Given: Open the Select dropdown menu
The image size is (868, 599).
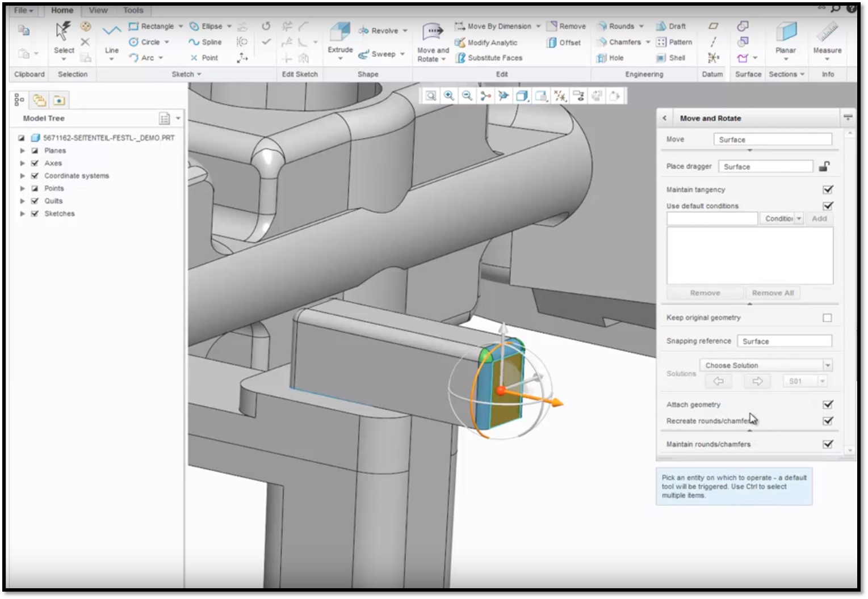Looking at the screenshot, I should 64,59.
